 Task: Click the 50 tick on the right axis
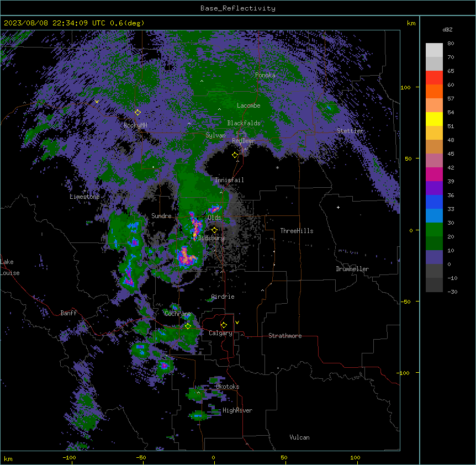(408, 158)
